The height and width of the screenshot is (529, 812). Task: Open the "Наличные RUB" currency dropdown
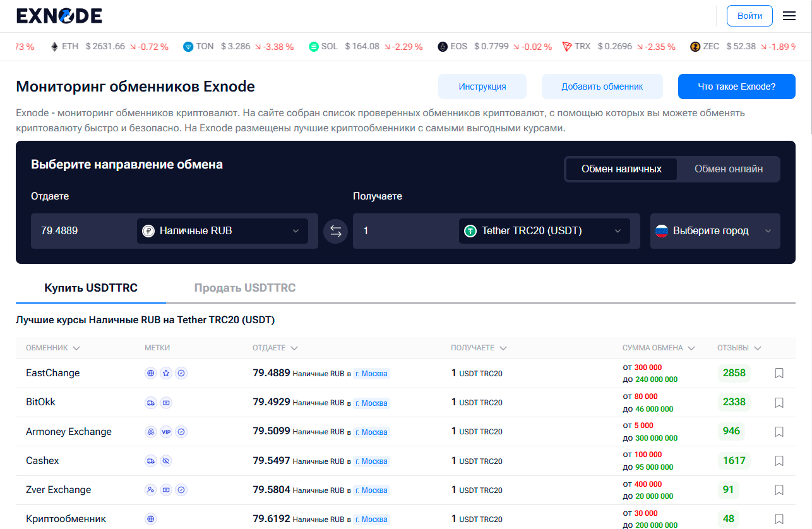tap(222, 231)
